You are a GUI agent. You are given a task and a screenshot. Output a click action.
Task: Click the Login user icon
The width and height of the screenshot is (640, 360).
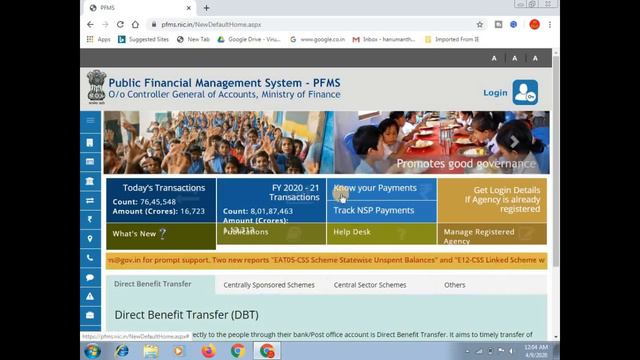click(x=525, y=93)
